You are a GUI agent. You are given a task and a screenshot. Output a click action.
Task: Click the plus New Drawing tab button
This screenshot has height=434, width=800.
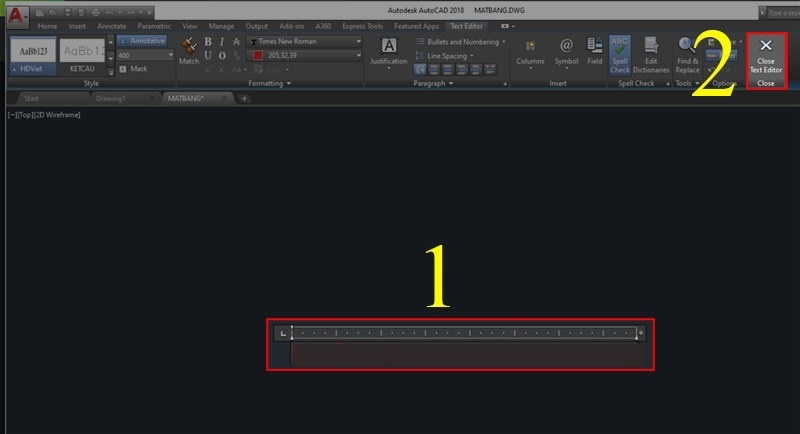click(x=244, y=98)
